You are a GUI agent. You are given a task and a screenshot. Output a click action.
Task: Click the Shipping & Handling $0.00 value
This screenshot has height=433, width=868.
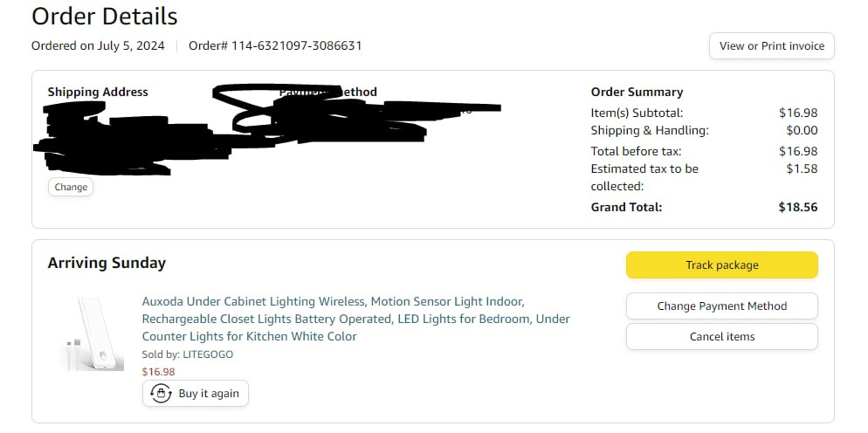tap(803, 131)
